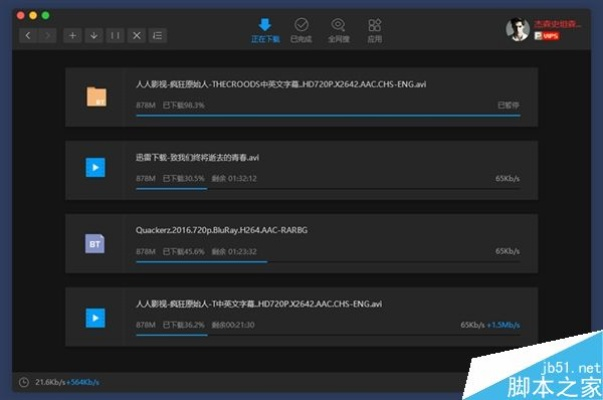Click the red username next to avatar
603x400 pixels.
[x=556, y=23]
